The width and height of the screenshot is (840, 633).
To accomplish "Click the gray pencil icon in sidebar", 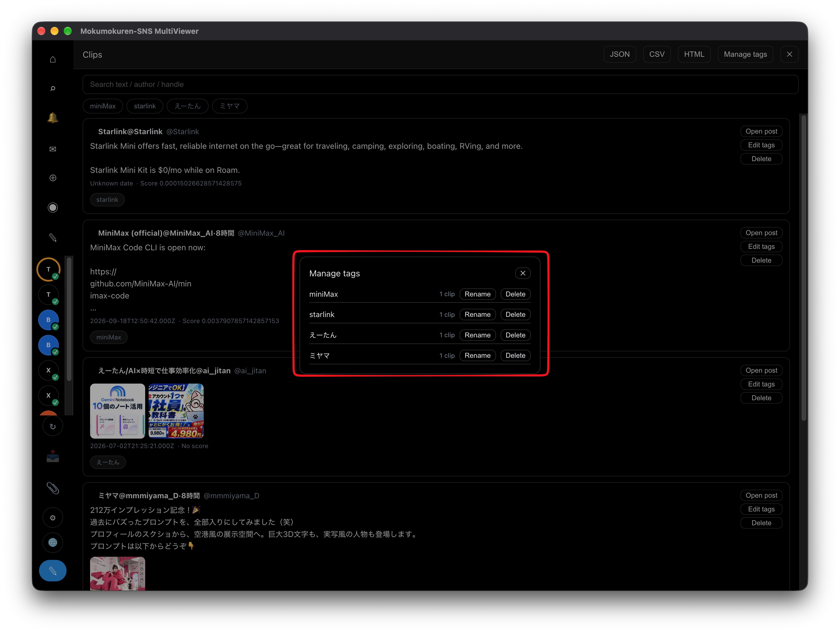I will click(53, 238).
